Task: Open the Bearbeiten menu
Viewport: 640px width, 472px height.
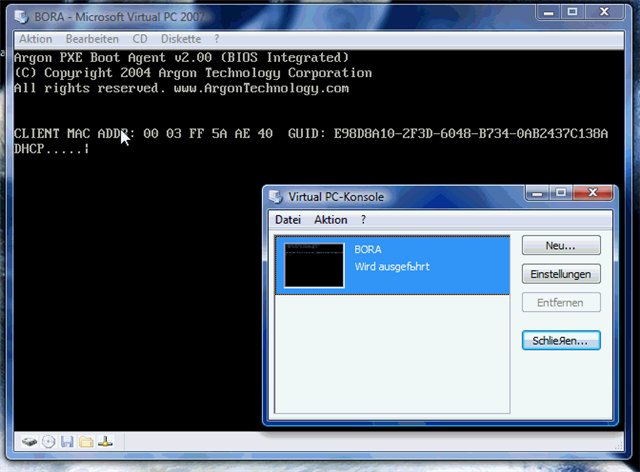Action: click(92, 39)
